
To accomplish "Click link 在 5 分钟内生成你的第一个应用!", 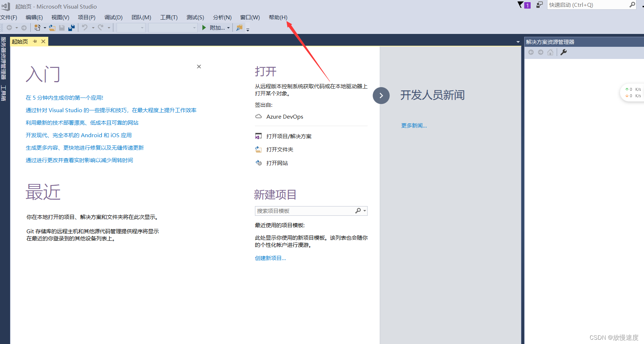I will click(x=64, y=98).
